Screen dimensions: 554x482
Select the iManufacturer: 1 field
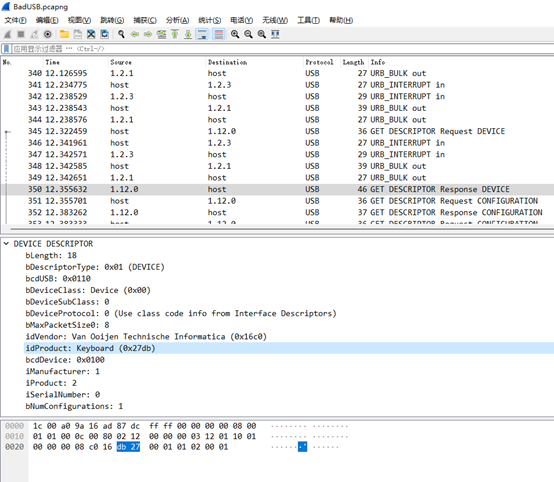tap(63, 371)
